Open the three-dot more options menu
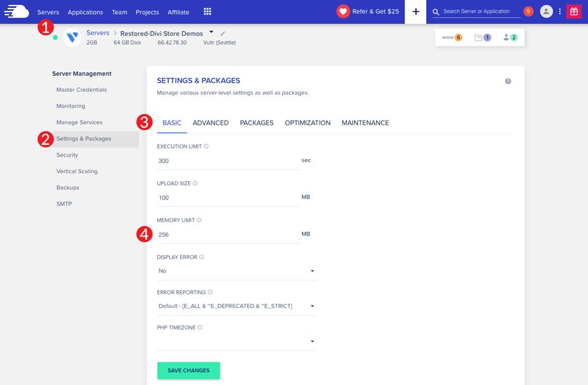This screenshot has width=588, height=385. click(560, 12)
